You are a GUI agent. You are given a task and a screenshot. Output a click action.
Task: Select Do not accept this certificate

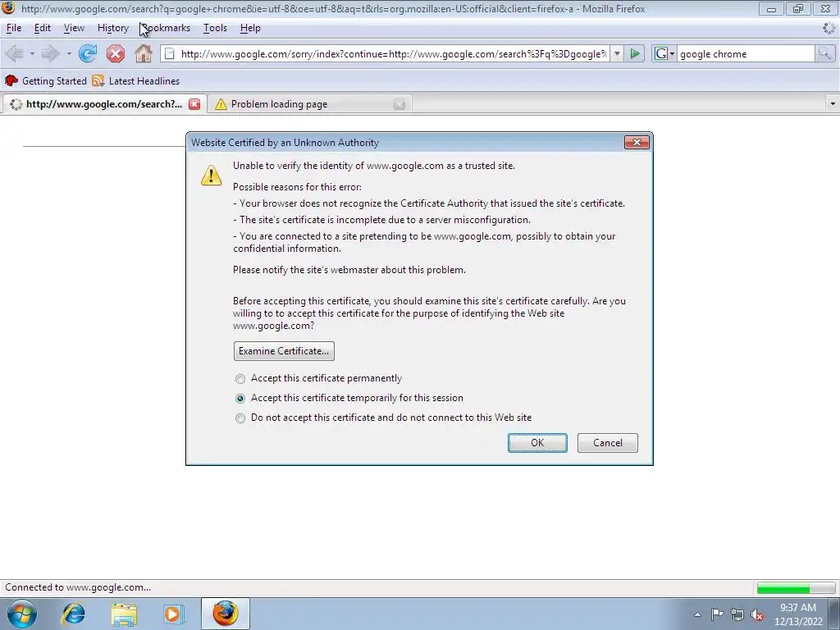[x=240, y=418]
